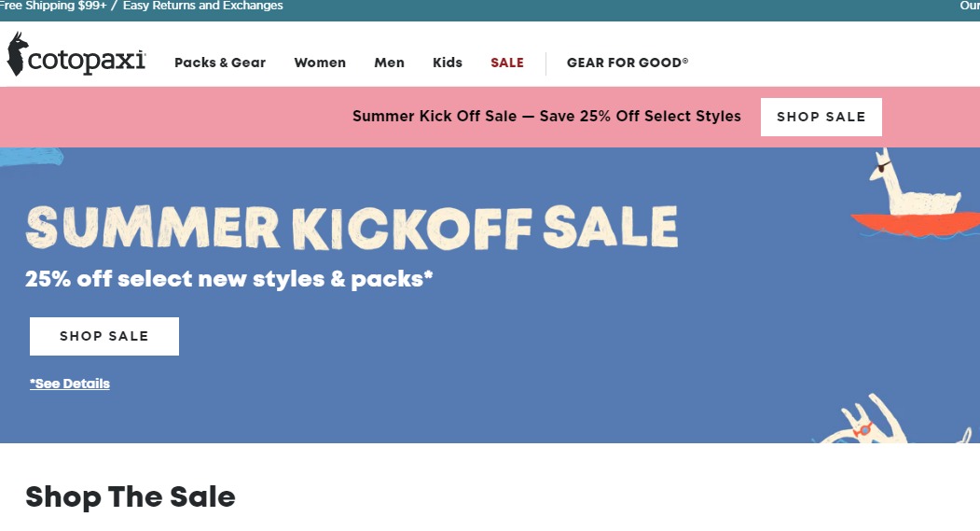Open the Packs & Gear menu
Viewport: 980px width, 531px height.
pos(220,63)
